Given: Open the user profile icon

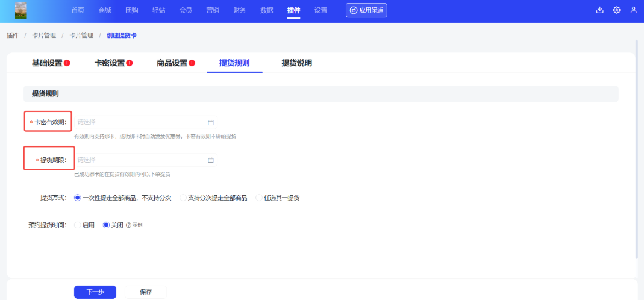Looking at the screenshot, I should click(x=633, y=10).
